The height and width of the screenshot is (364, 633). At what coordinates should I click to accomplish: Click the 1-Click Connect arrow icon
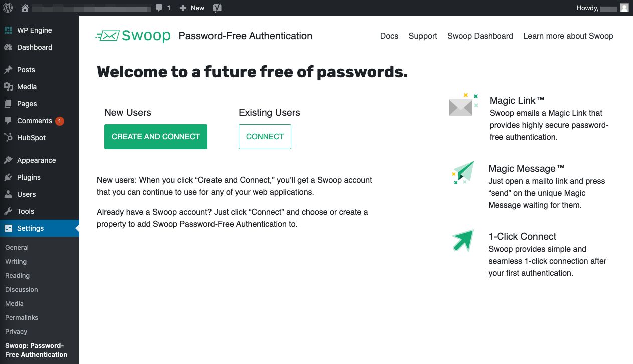pyautogui.click(x=463, y=241)
